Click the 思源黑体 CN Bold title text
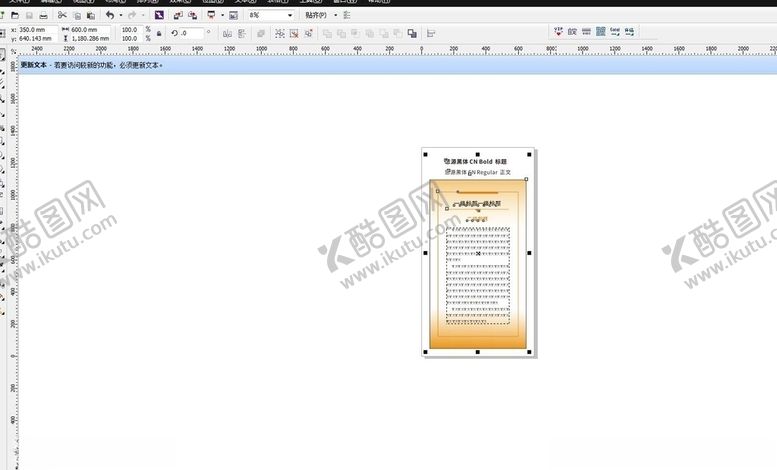Screen dimensions: 777x470 pyautogui.click(x=476, y=161)
